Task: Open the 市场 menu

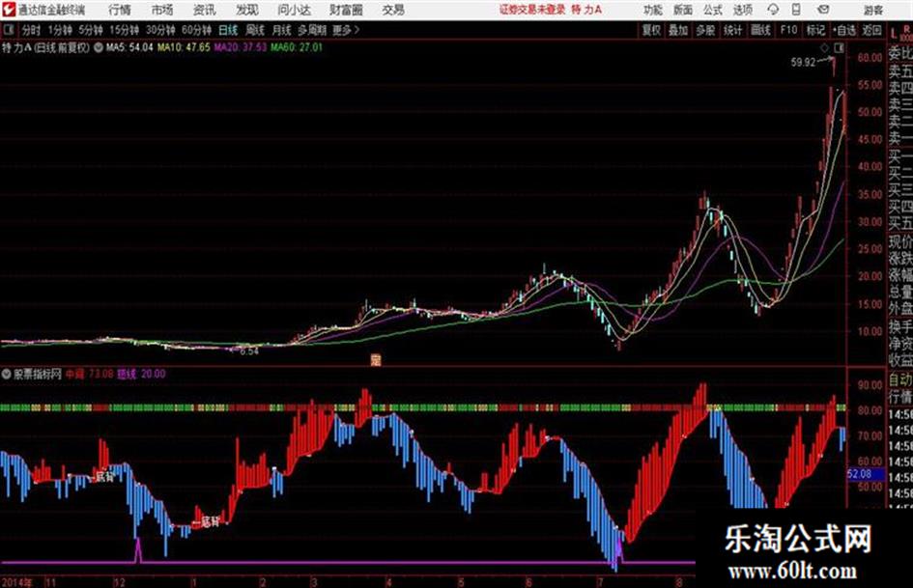Action: tap(162, 10)
